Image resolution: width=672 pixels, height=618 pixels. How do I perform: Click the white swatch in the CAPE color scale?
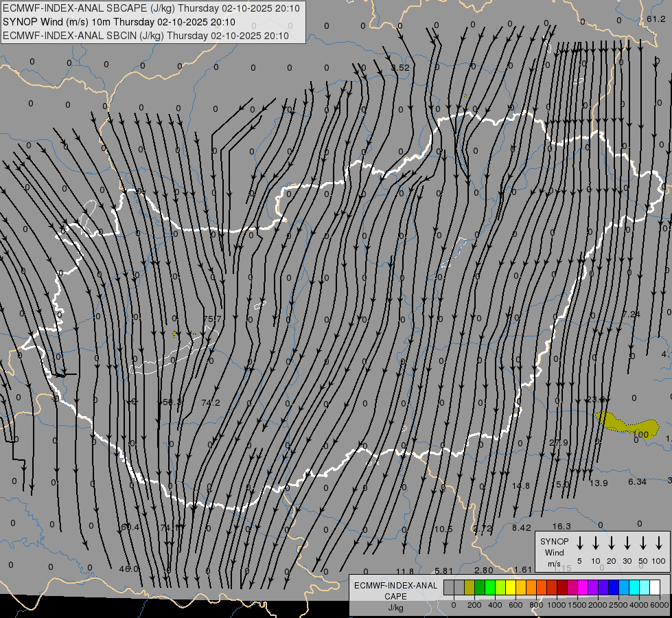pyautogui.click(x=654, y=587)
